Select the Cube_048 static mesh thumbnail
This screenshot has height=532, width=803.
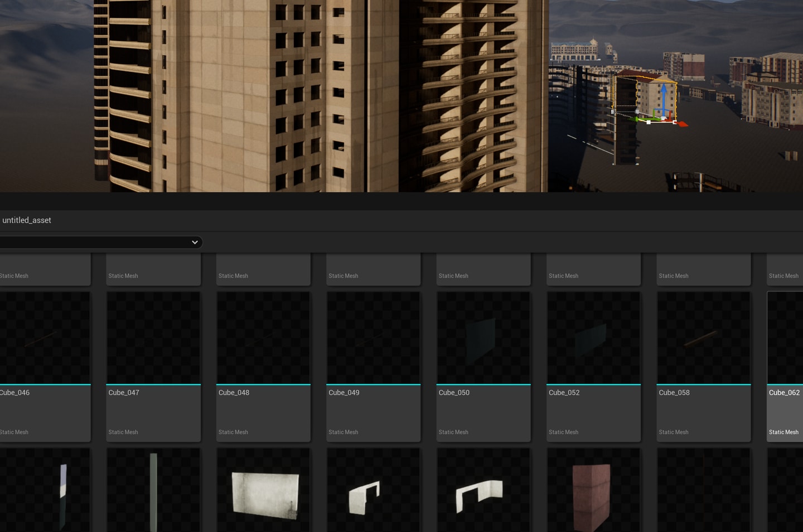pos(263,337)
